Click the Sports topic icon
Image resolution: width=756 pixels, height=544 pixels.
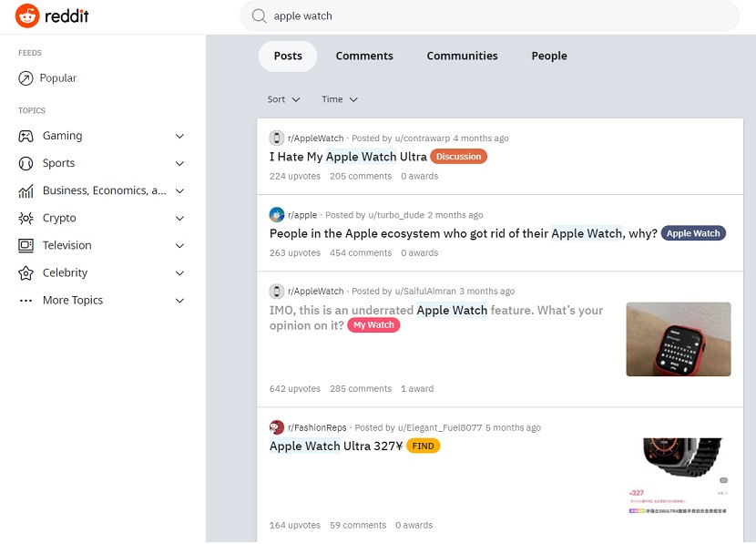[25, 162]
